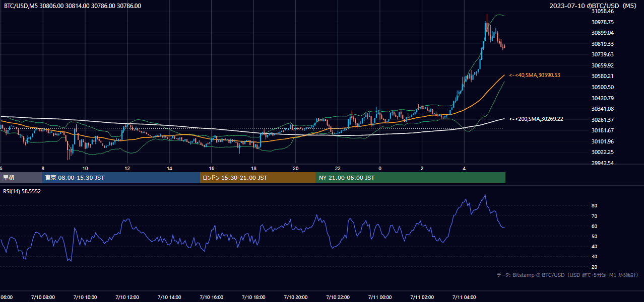The image size is (644, 302).
Task: Click the Bitstamp data source note
Action: (567, 275)
